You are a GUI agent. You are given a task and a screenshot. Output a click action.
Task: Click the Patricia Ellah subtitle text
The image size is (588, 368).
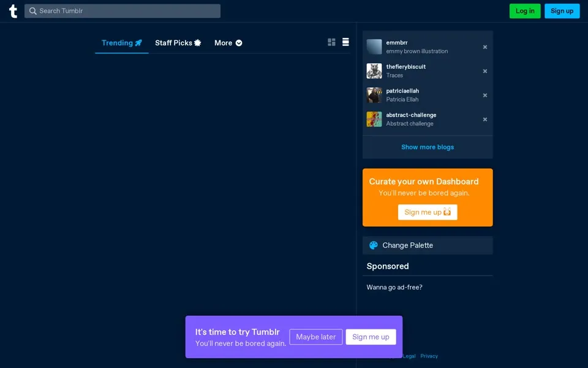pyautogui.click(x=402, y=99)
